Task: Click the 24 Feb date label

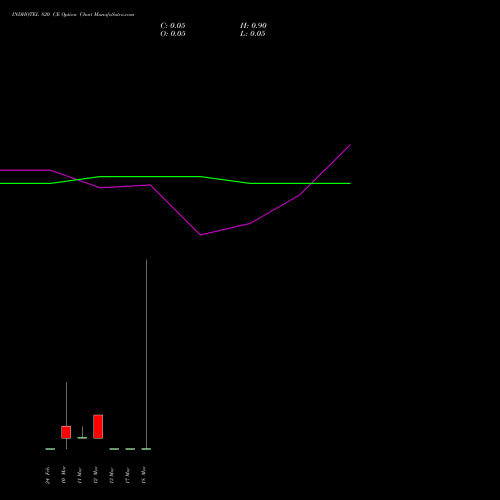Action: [48, 475]
